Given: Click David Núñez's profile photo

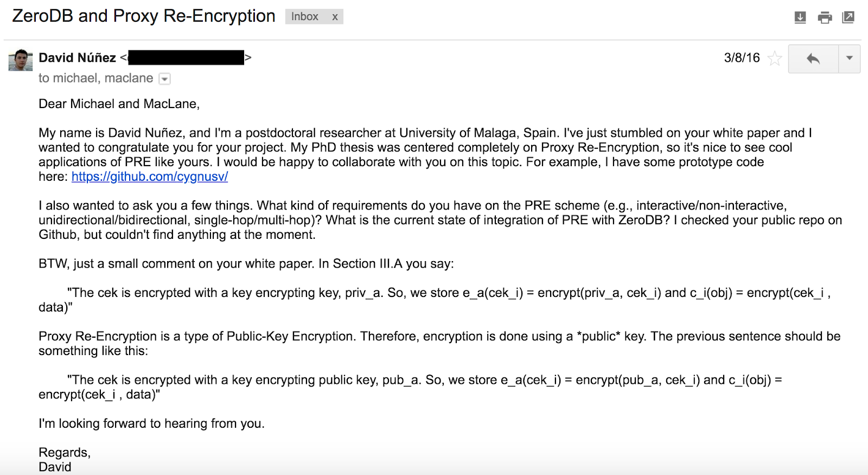Looking at the screenshot, I should pyautogui.click(x=21, y=60).
